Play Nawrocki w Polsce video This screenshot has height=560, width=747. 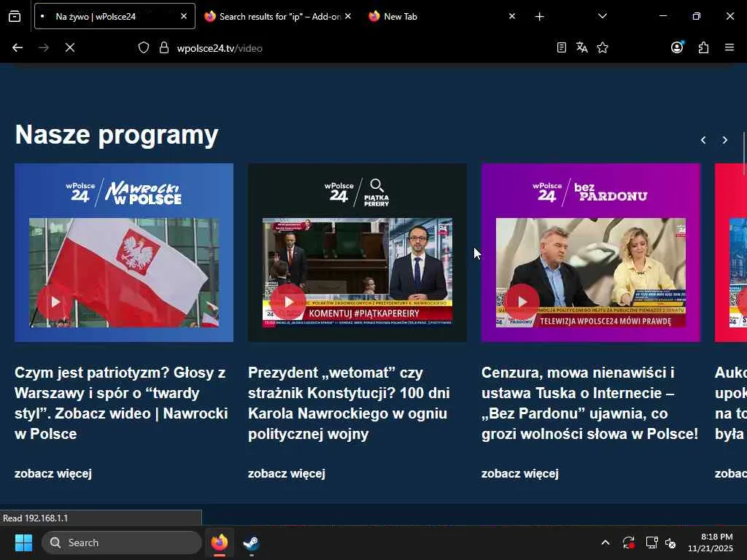tap(55, 302)
